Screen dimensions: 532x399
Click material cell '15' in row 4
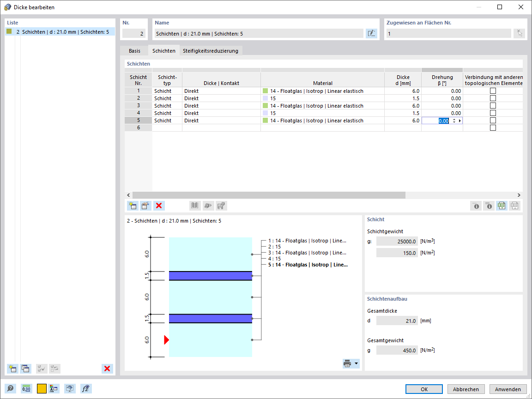point(322,113)
